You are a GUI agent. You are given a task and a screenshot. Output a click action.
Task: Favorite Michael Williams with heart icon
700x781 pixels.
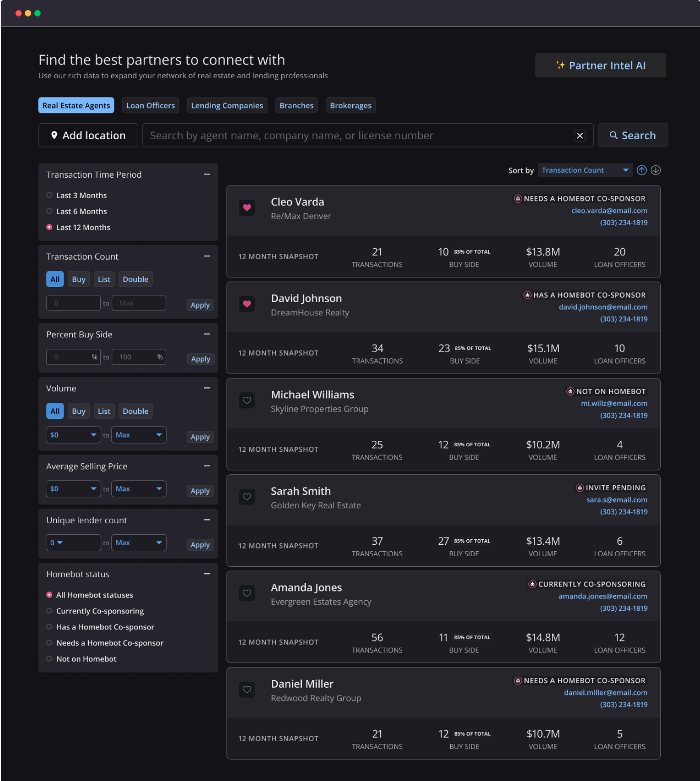(x=247, y=401)
